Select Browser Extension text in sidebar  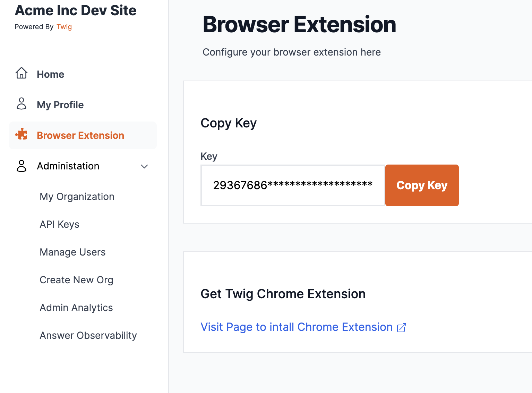pyautogui.click(x=80, y=135)
